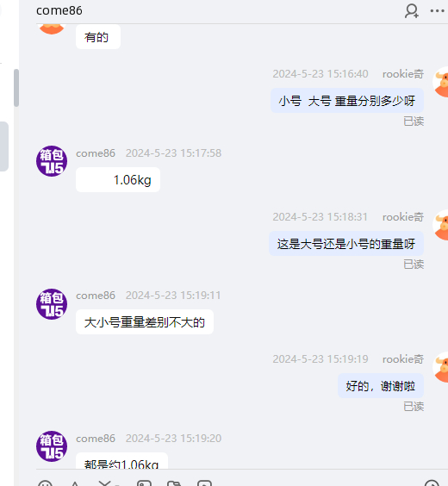Click come86 avatar next to 15:19:11 message
The width and height of the screenshot is (448, 486).
tap(52, 304)
